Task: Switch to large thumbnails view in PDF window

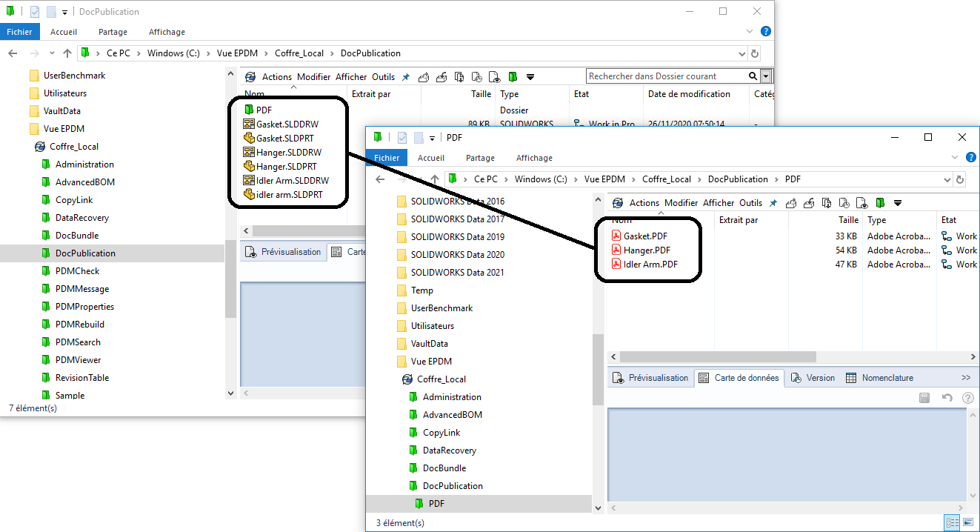Action: [x=967, y=523]
